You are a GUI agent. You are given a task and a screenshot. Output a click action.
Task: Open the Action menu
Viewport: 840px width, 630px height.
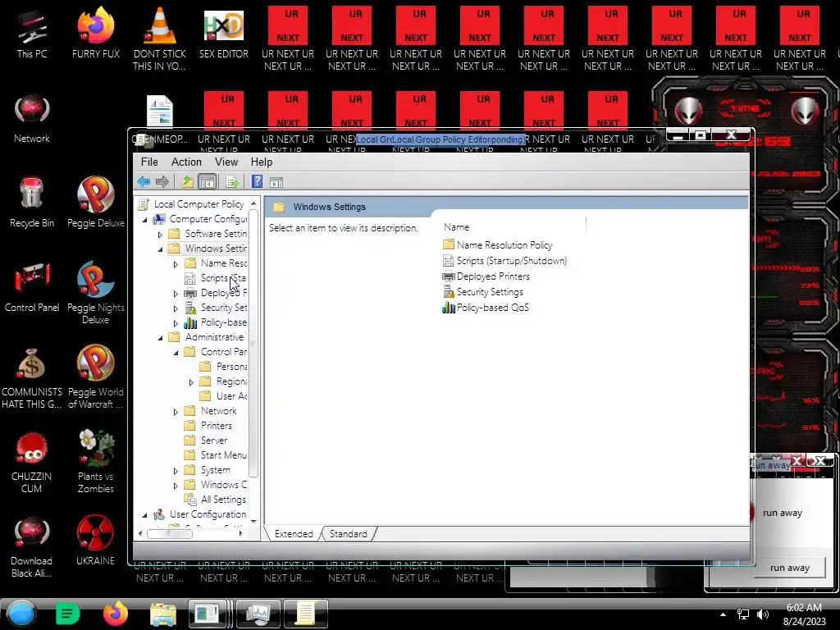186,162
